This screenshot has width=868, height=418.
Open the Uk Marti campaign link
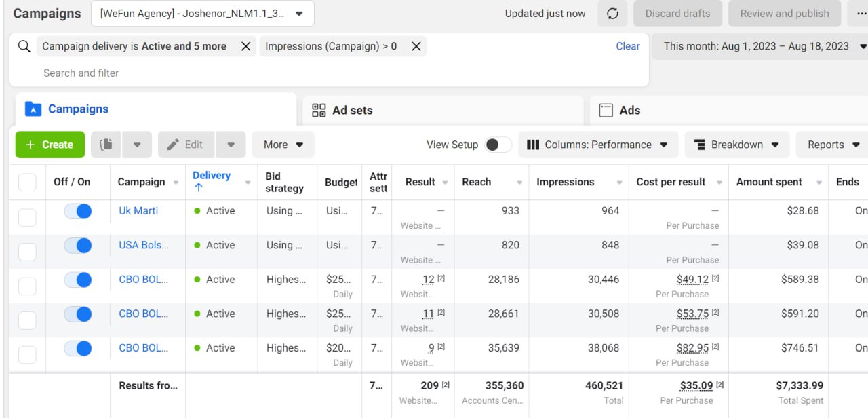[138, 210]
